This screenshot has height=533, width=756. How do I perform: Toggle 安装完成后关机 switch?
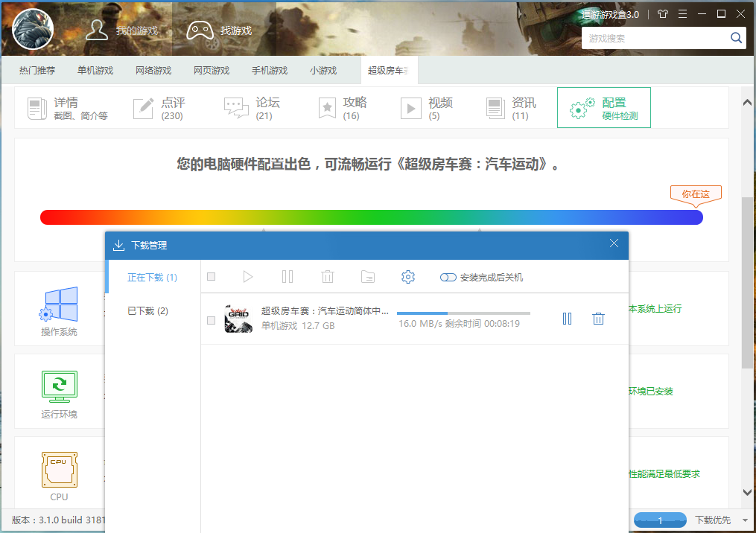click(448, 277)
